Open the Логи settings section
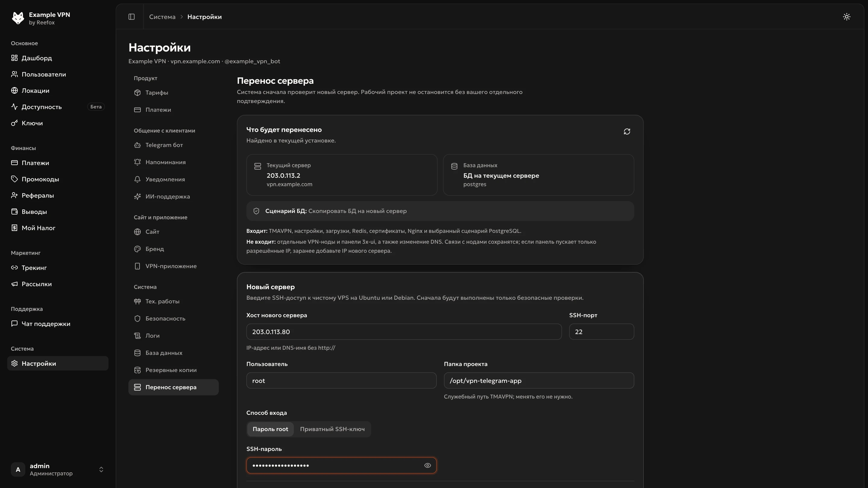The width and height of the screenshot is (868, 488). (174, 336)
